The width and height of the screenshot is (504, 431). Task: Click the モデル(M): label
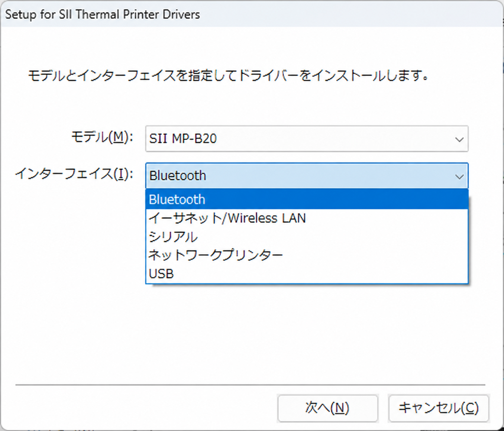tap(102, 137)
